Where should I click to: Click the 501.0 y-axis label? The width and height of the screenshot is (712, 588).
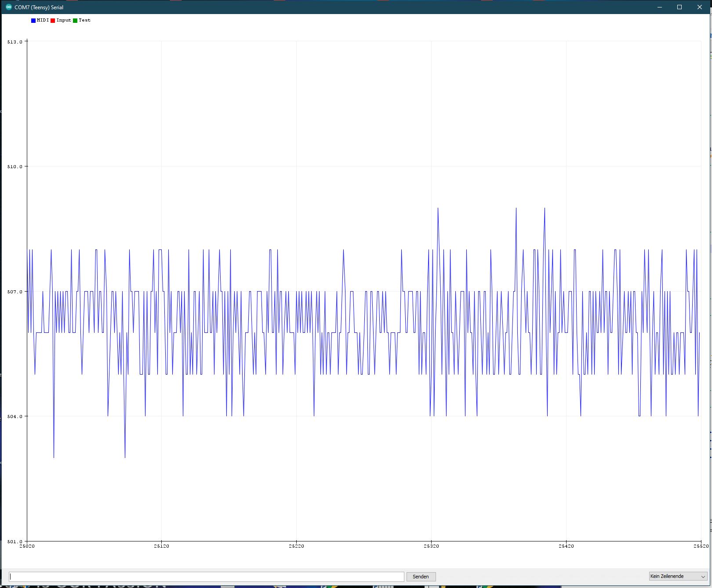15,542
